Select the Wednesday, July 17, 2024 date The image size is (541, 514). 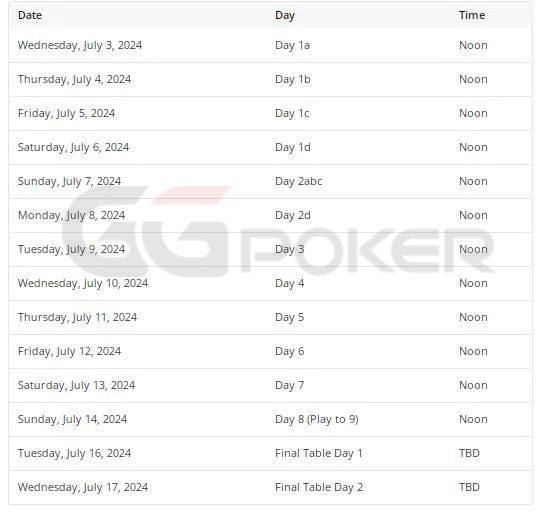click(x=83, y=487)
